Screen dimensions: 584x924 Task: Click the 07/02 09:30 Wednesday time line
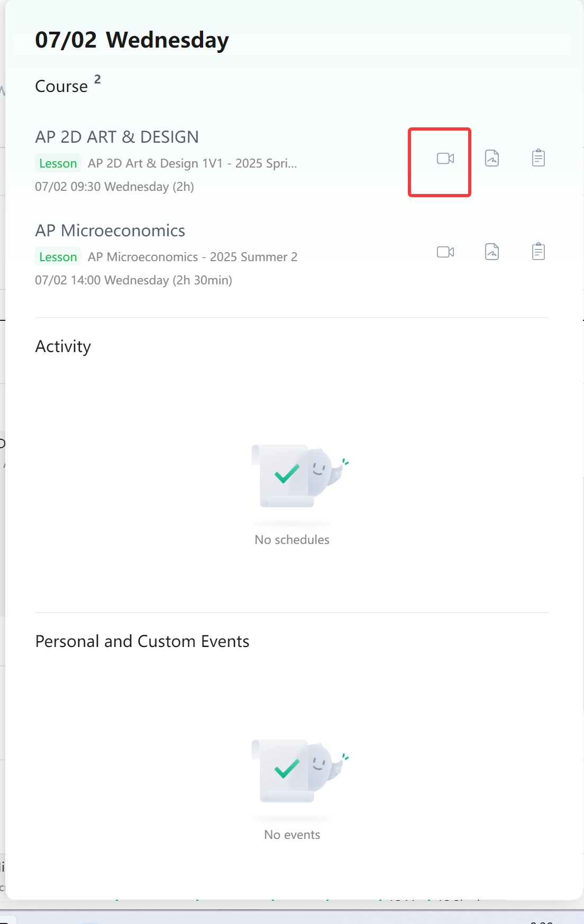coord(114,187)
